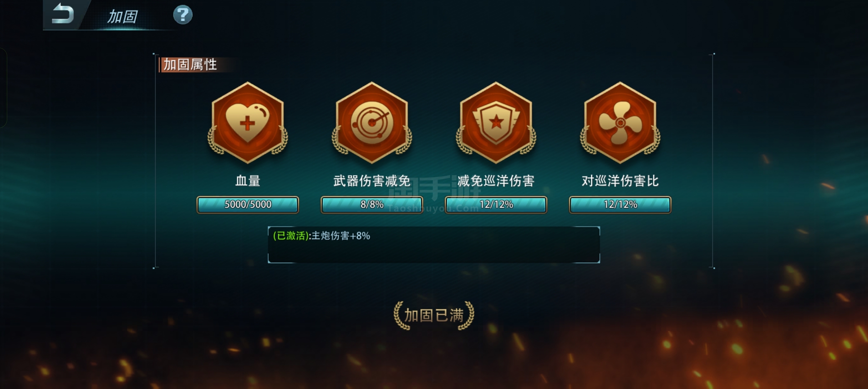Click the Taoshouyou.Com watermark text
The image size is (868, 389).
coord(433,209)
